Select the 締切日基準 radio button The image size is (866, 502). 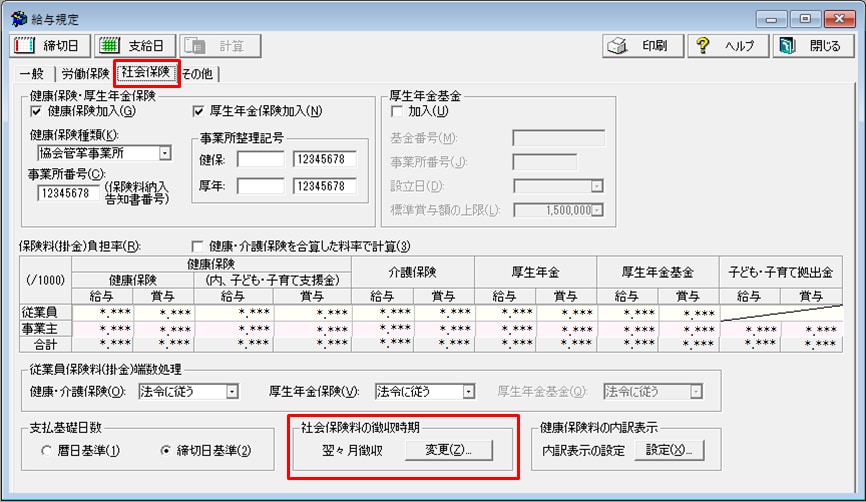166,450
